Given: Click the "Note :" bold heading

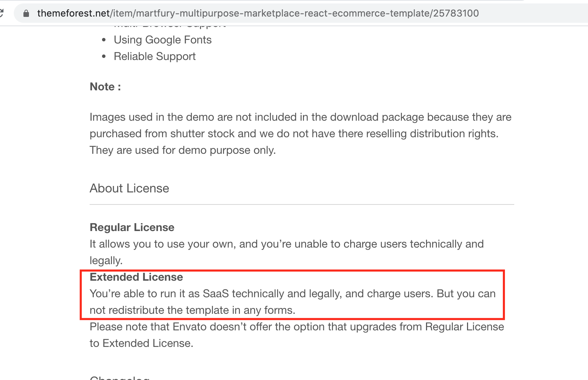Looking at the screenshot, I should coord(105,87).
